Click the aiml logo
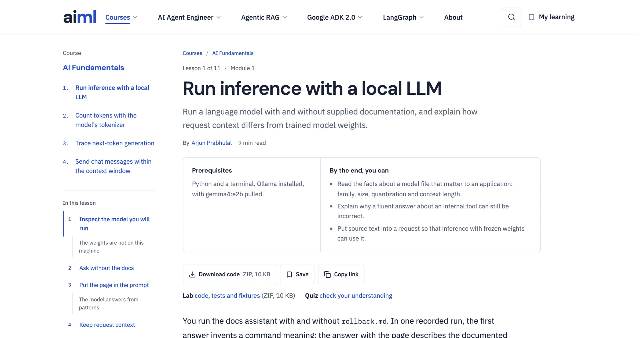644x338 pixels. [x=80, y=17]
